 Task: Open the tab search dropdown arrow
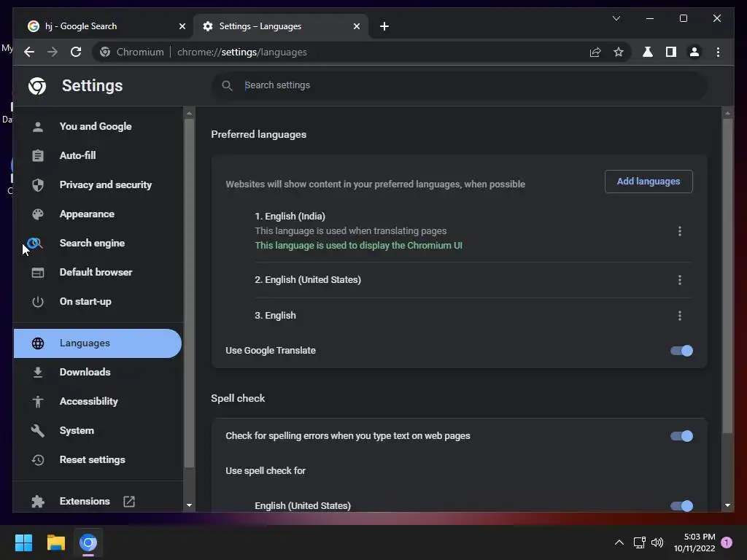click(616, 18)
